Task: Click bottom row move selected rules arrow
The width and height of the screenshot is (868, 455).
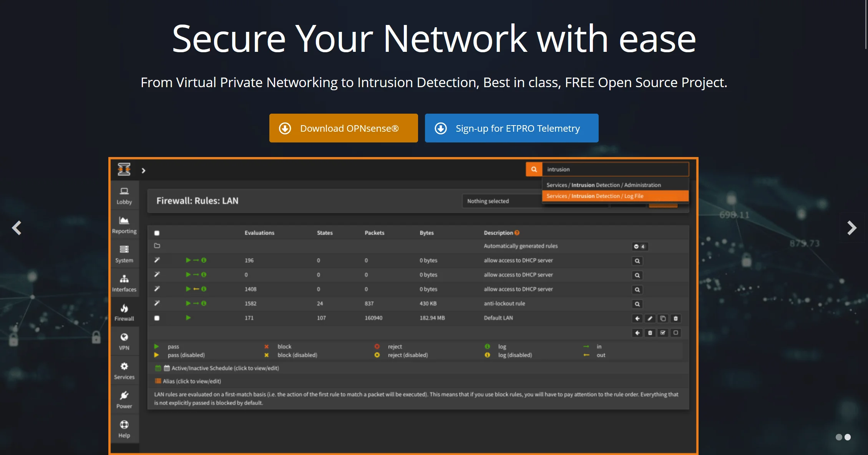Action: [x=637, y=333]
